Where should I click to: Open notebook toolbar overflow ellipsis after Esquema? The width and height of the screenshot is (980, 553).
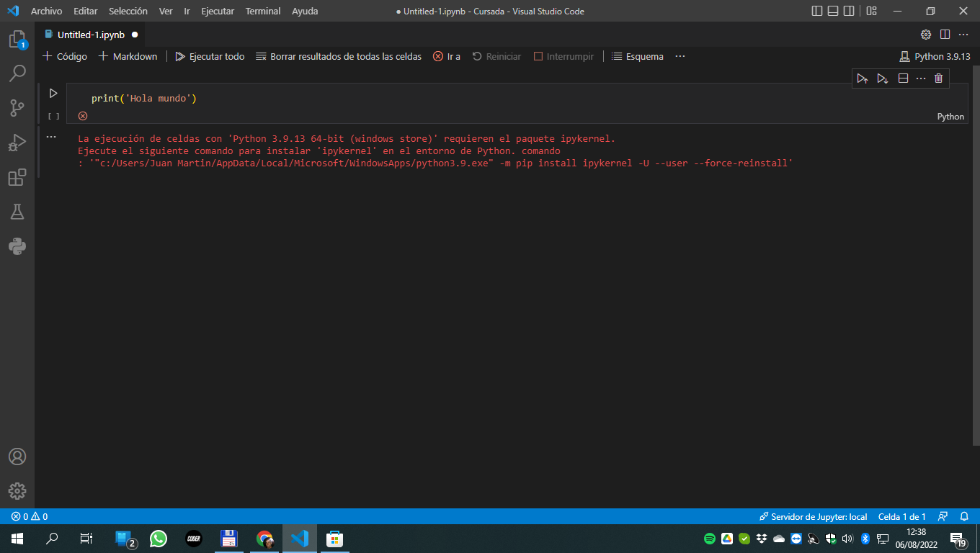tap(680, 56)
